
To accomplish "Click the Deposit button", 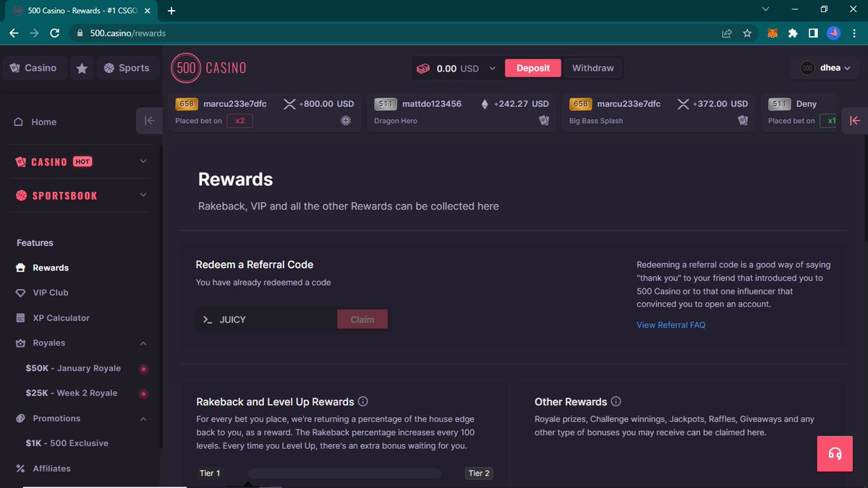I will pos(533,68).
